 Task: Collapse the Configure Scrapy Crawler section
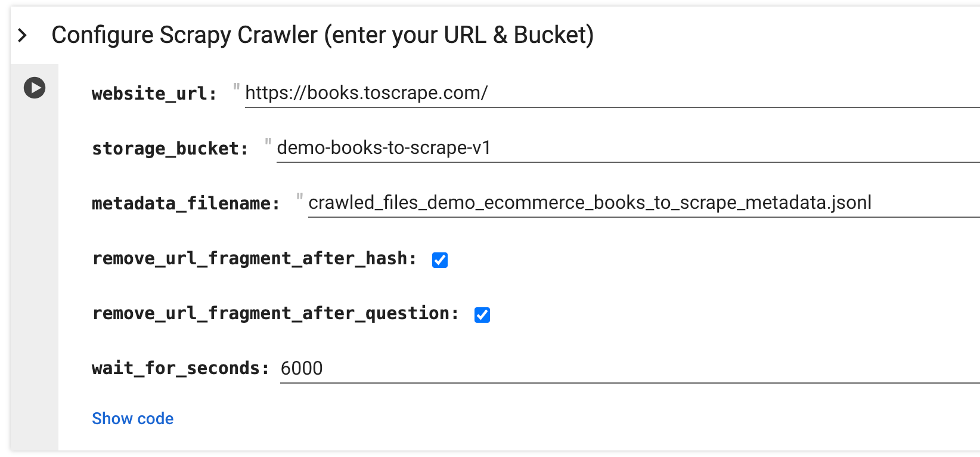pyautogui.click(x=23, y=35)
